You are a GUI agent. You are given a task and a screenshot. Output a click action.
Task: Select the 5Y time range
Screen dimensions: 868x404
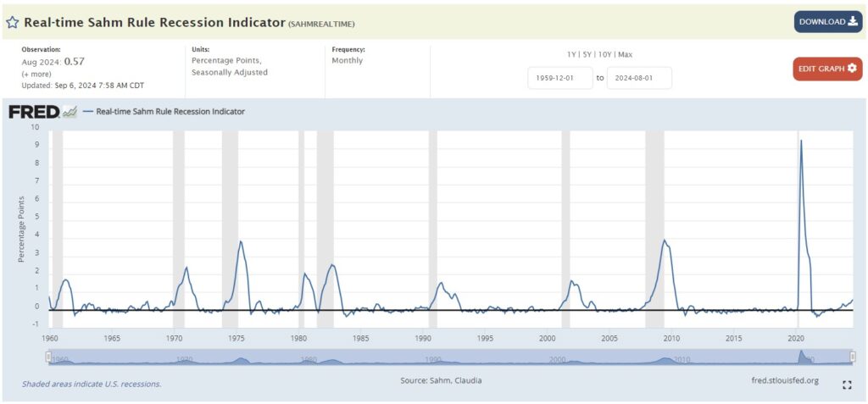[587, 54]
